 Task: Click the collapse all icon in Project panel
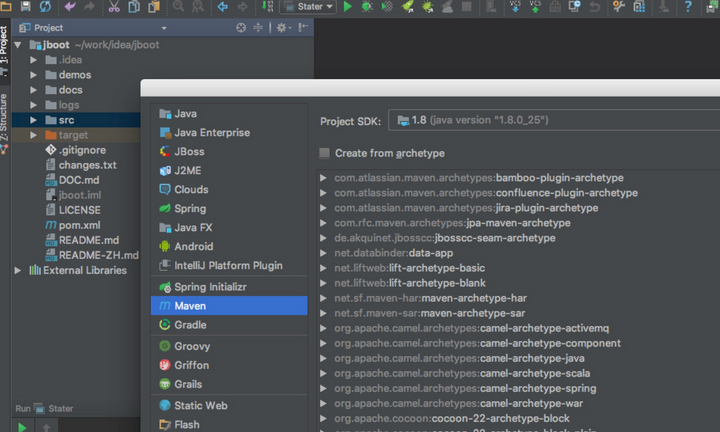pyautogui.click(x=259, y=28)
